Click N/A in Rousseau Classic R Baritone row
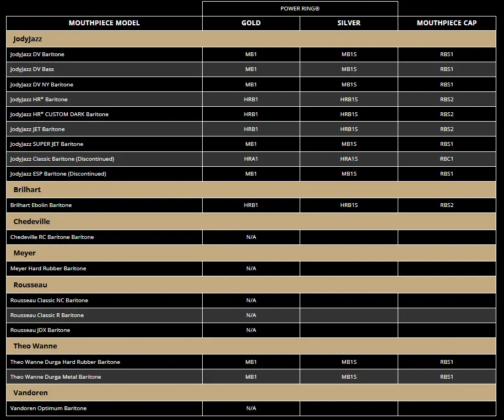This screenshot has width=504, height=420. coord(251,315)
